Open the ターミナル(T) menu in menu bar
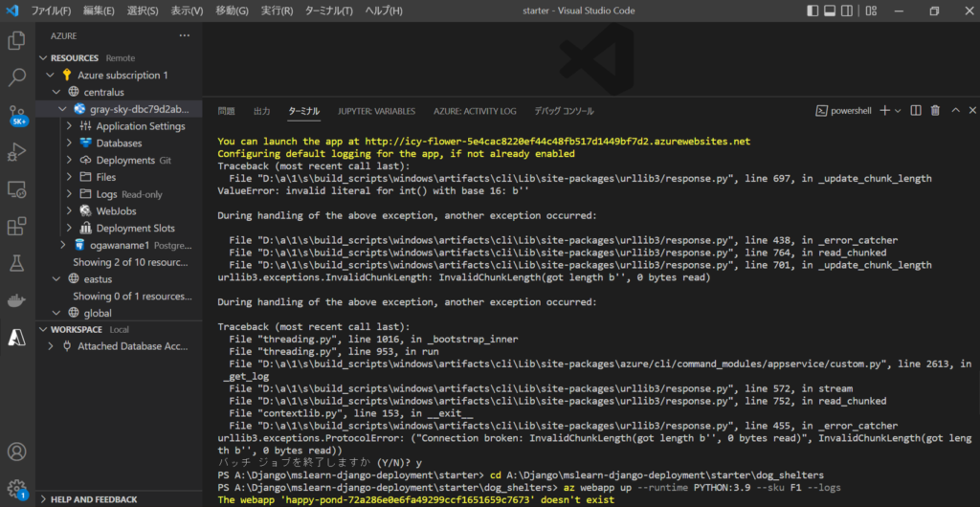The image size is (980, 507). (x=330, y=11)
